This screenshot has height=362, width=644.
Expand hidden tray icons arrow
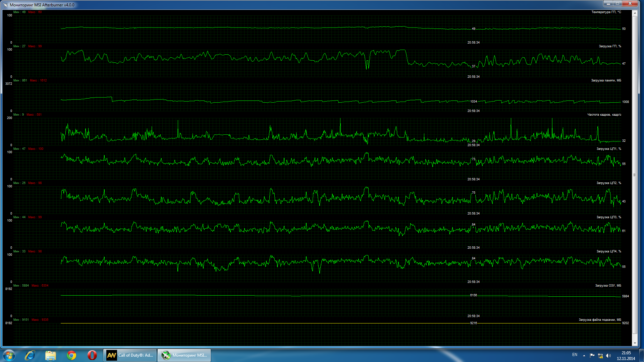[x=584, y=355]
